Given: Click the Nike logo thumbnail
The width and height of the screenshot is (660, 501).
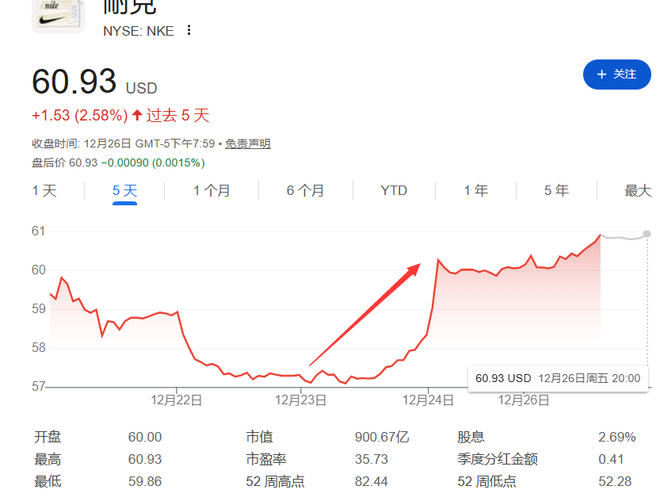Looking at the screenshot, I should [58, 15].
